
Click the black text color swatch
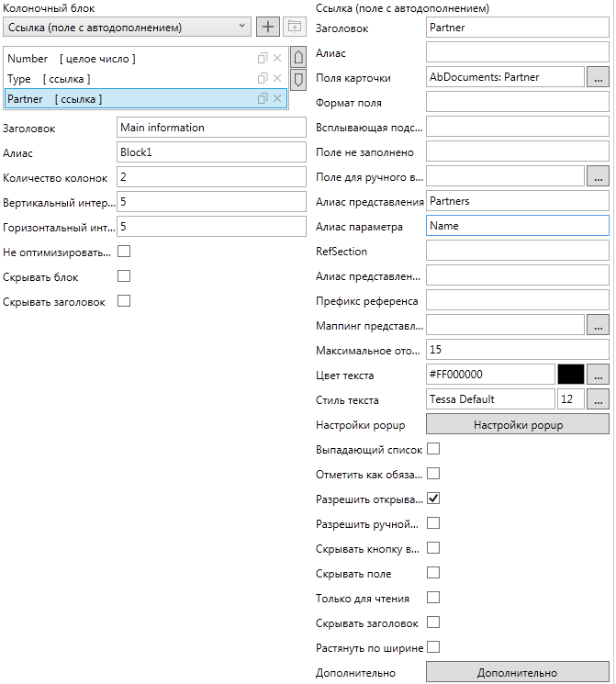click(570, 375)
